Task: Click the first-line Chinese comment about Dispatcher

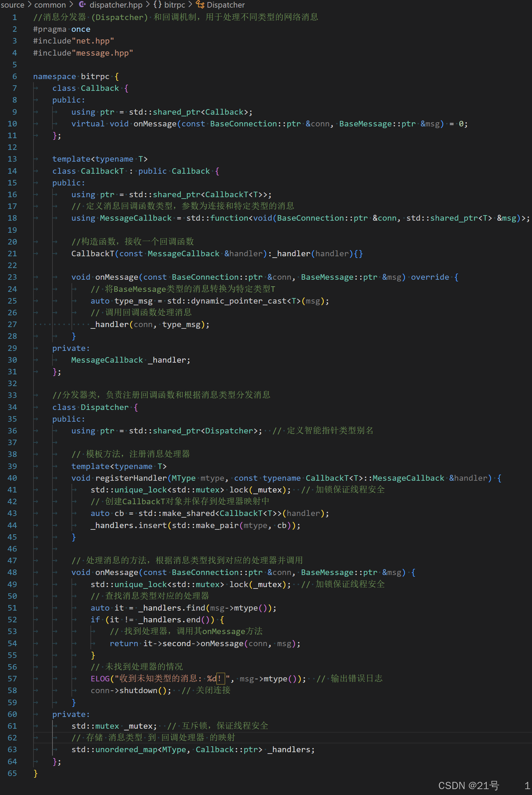Action: (176, 17)
